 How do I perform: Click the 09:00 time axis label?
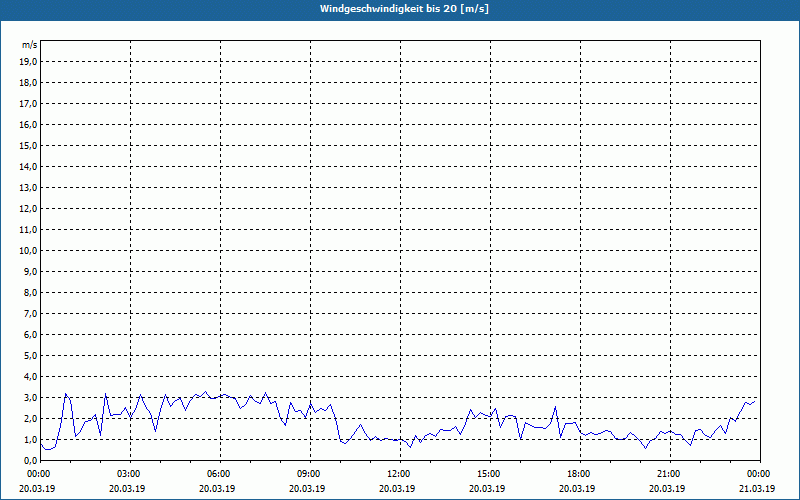tap(308, 473)
